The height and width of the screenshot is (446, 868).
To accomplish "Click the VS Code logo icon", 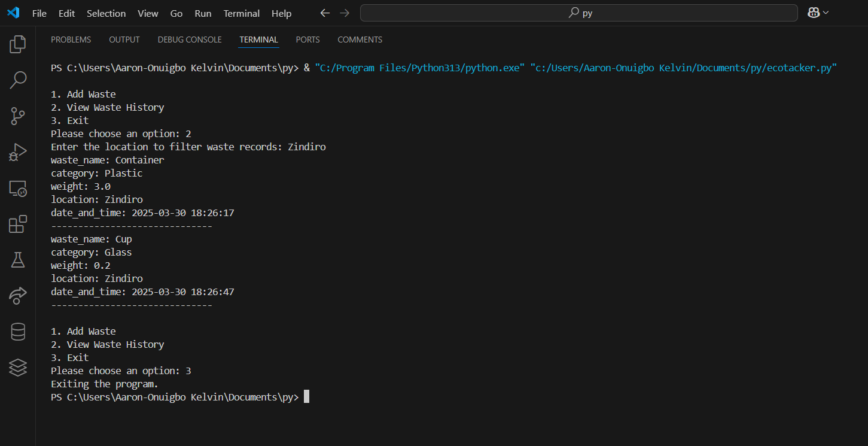I will (13, 13).
